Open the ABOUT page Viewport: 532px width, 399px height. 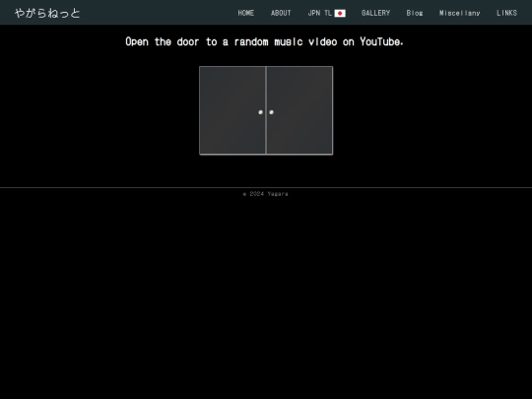tap(281, 13)
